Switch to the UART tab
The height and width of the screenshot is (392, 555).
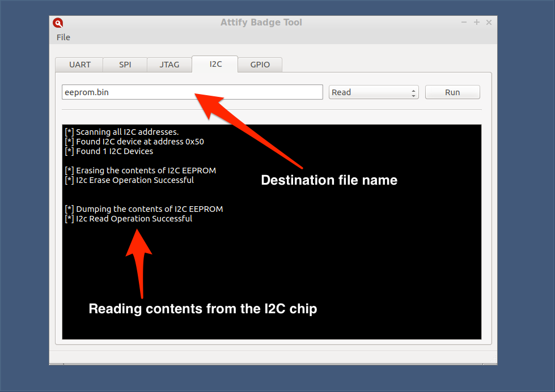(79, 65)
